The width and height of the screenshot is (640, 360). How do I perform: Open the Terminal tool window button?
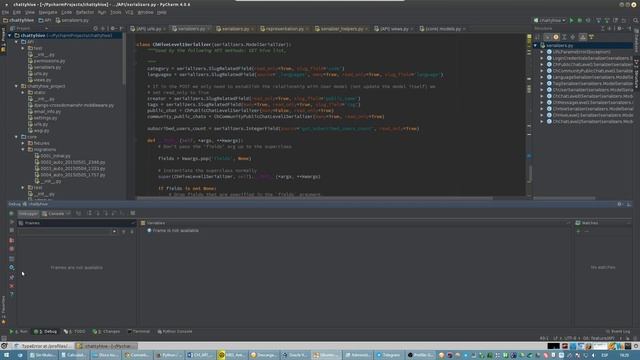(139, 331)
